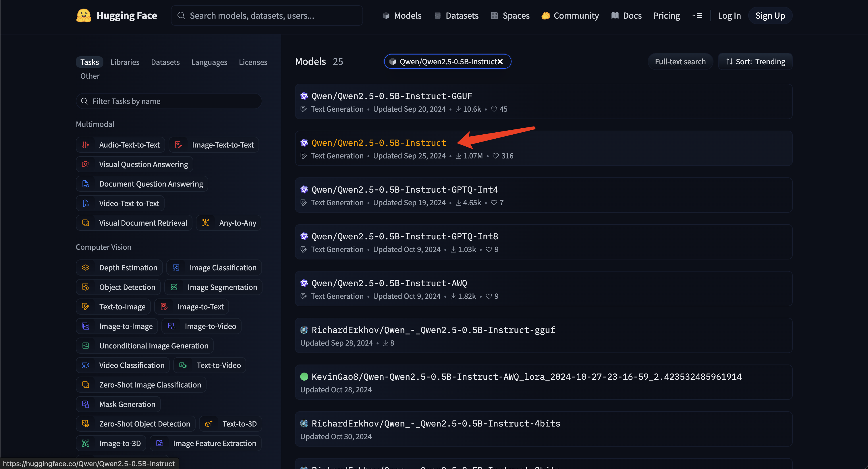Click the download icon next to 10.6k

tap(458, 109)
